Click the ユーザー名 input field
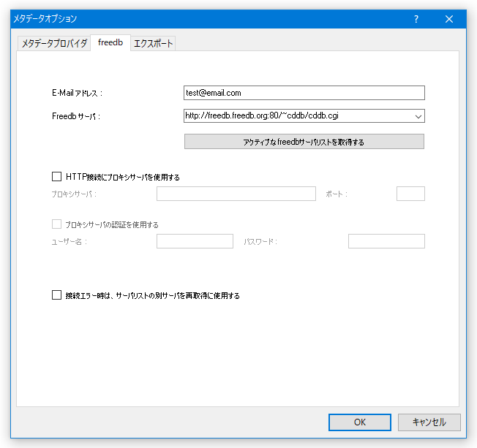 [195, 241]
